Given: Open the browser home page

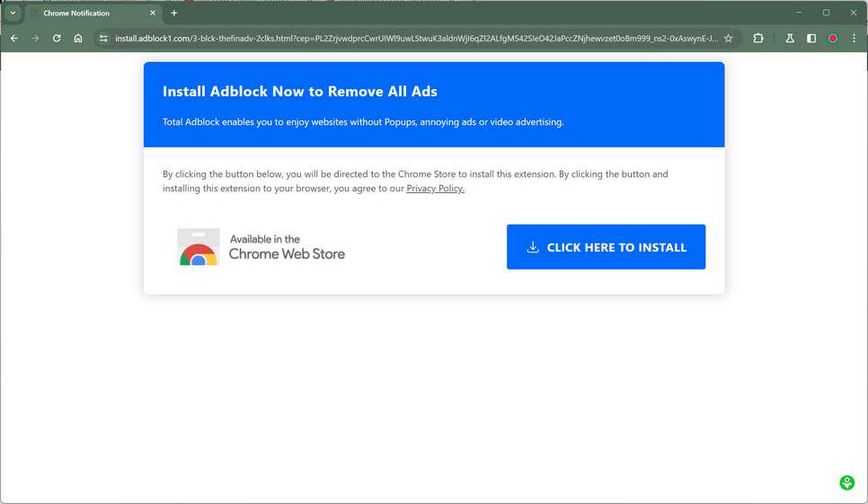Looking at the screenshot, I should click(78, 38).
